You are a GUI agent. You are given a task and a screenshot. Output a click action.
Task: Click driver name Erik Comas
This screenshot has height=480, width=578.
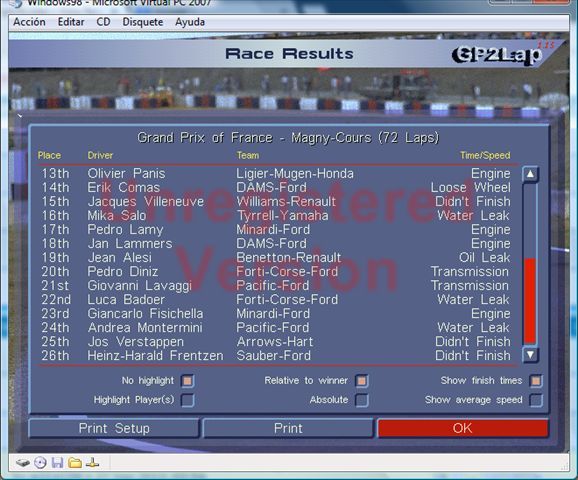123,187
